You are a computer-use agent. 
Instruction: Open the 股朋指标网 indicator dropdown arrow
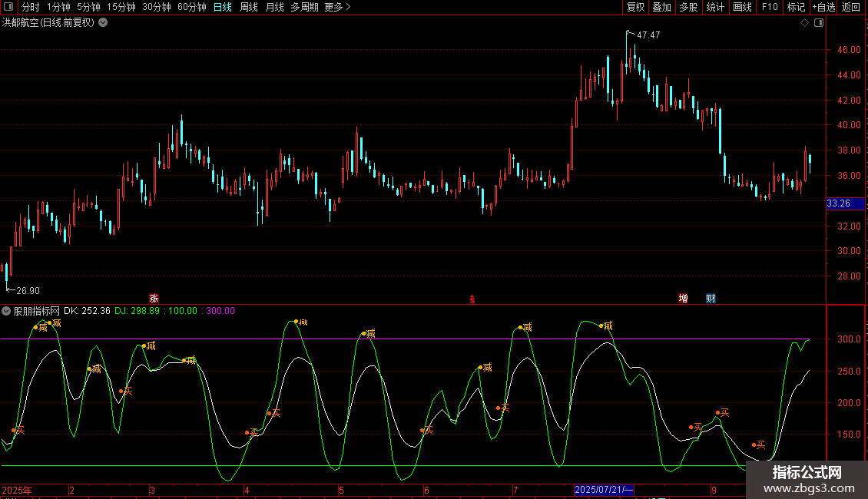[x=7, y=311]
